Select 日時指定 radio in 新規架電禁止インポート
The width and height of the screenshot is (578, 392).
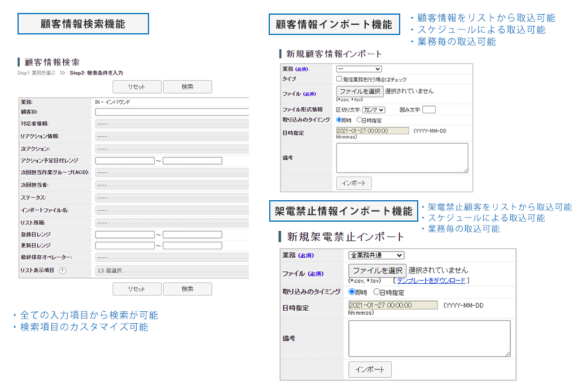pos(376,292)
